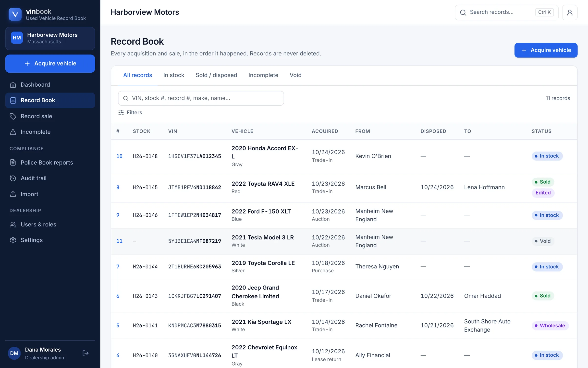The height and width of the screenshot is (368, 588).
Task: Switch to the Sold / disposed tab
Action: pyautogui.click(x=216, y=75)
